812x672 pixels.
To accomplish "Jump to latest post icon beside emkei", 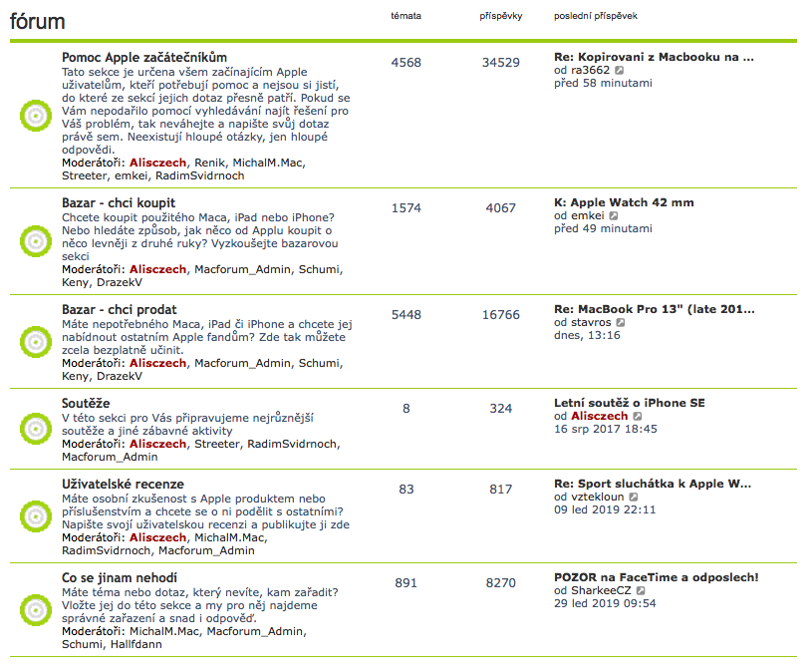I will (614, 215).
